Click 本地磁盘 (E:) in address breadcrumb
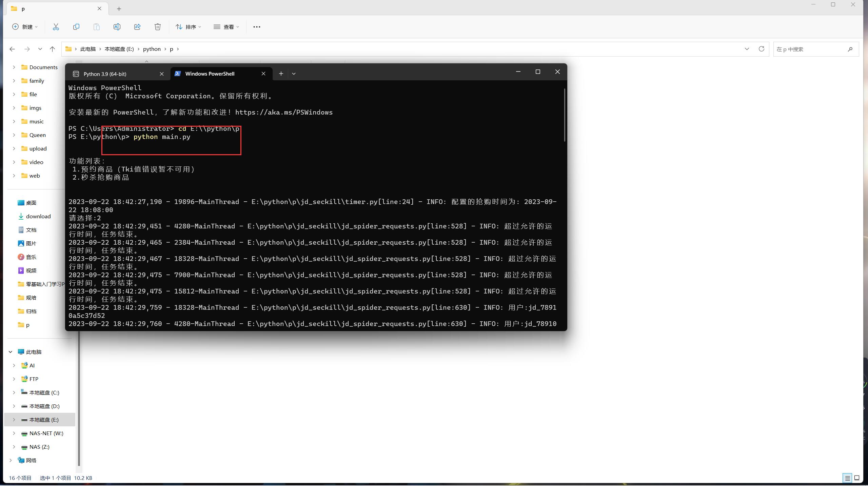868x486 pixels. click(x=119, y=49)
